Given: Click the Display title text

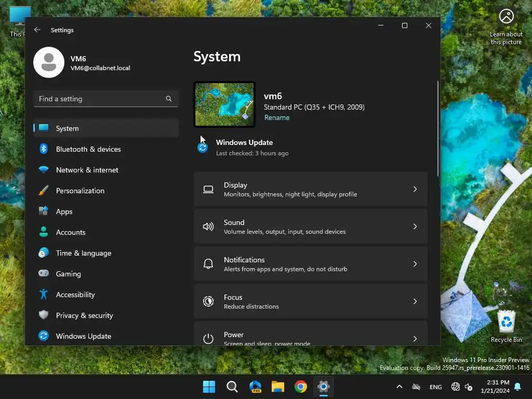Looking at the screenshot, I should 235,185.
